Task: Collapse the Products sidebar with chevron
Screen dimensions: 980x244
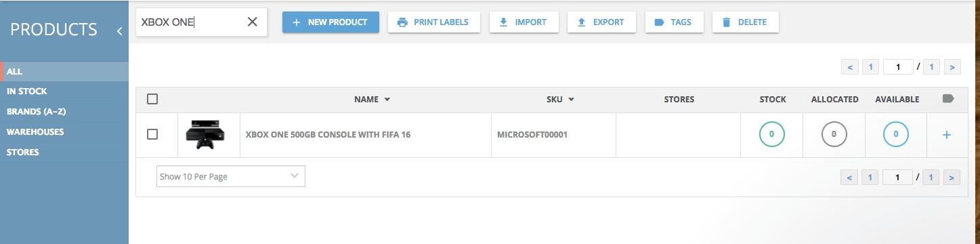Action: point(119,30)
